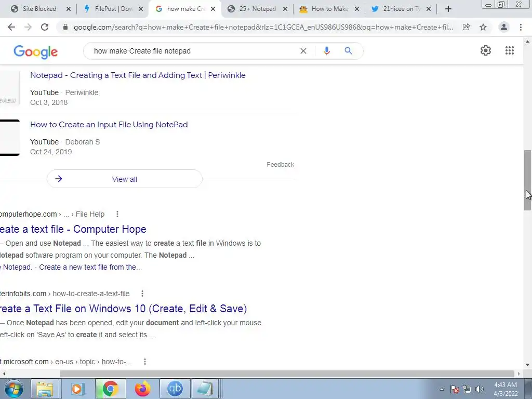Share this page using address bar icon

[x=467, y=27]
